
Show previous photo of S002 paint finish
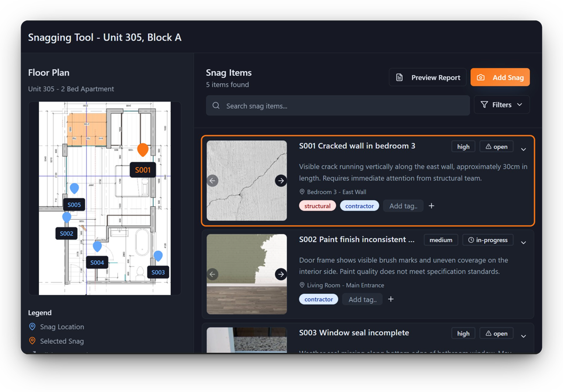click(213, 274)
